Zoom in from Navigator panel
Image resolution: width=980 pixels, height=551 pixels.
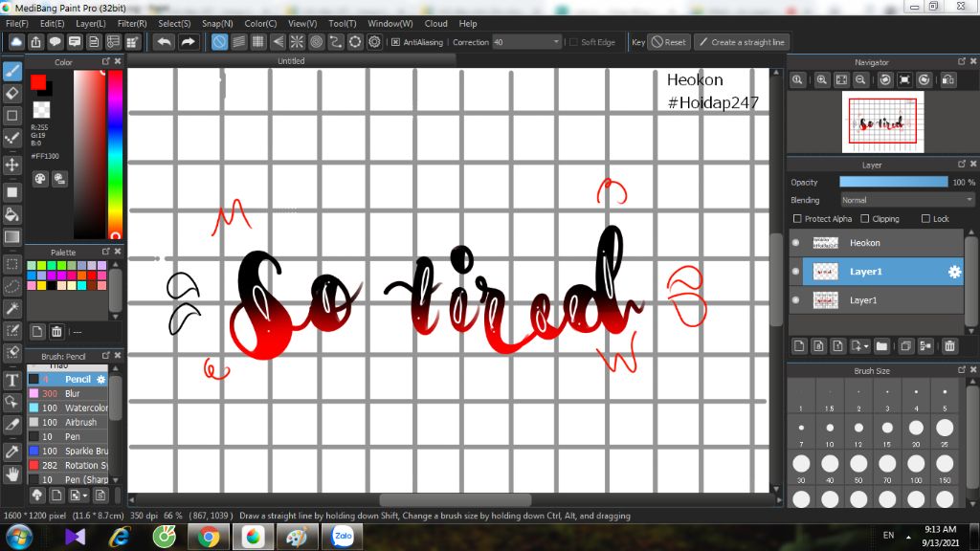click(x=822, y=80)
